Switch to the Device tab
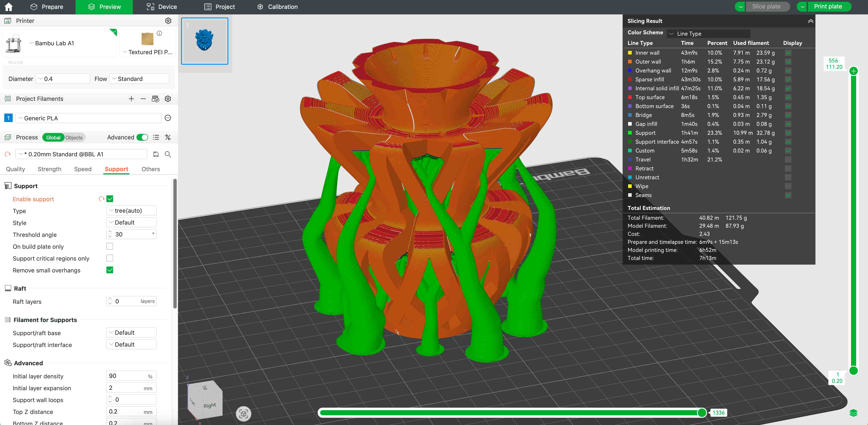Image resolution: width=868 pixels, height=425 pixels. click(x=162, y=7)
